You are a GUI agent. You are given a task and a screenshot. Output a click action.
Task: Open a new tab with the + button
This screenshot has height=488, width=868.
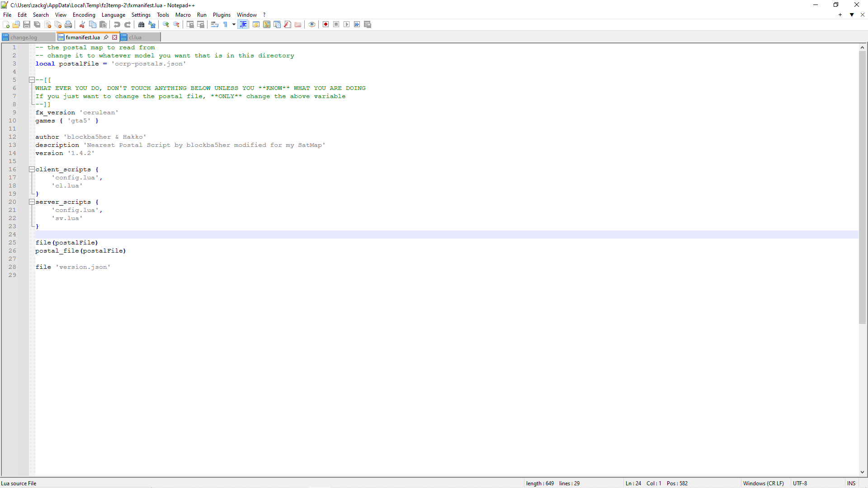coord(840,14)
